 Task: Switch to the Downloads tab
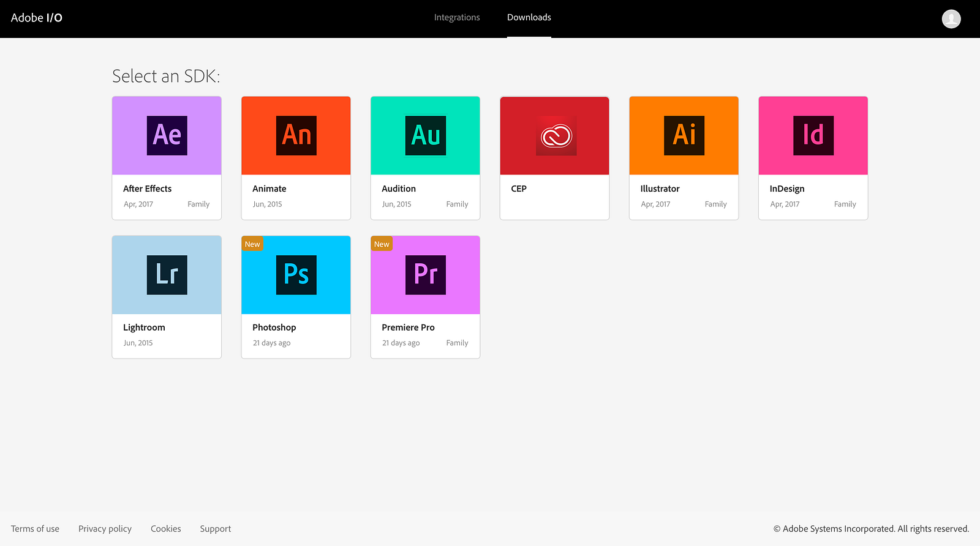pos(529,18)
